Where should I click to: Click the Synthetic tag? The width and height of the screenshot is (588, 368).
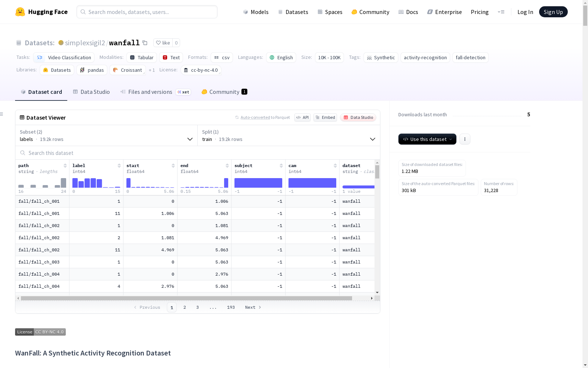tap(381, 57)
